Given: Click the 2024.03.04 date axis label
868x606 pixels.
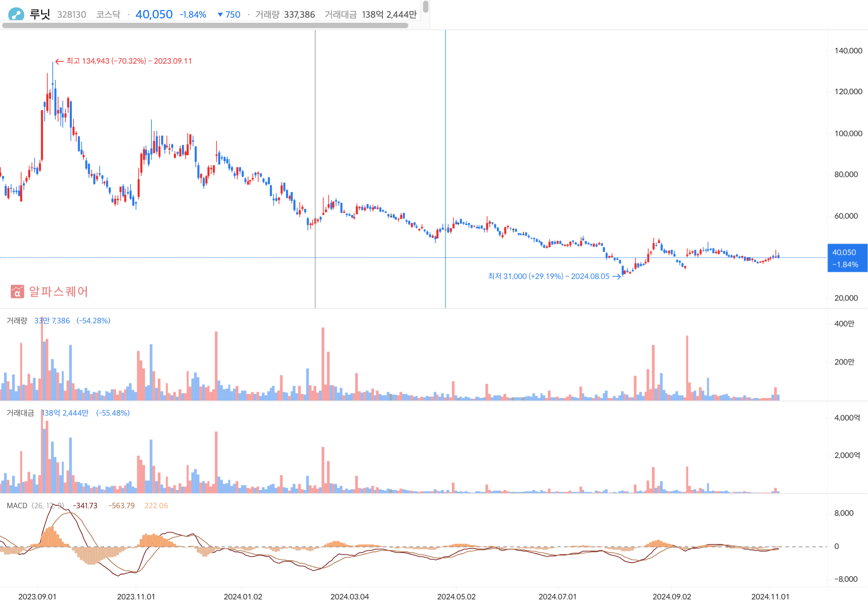Looking at the screenshot, I should 350,597.
